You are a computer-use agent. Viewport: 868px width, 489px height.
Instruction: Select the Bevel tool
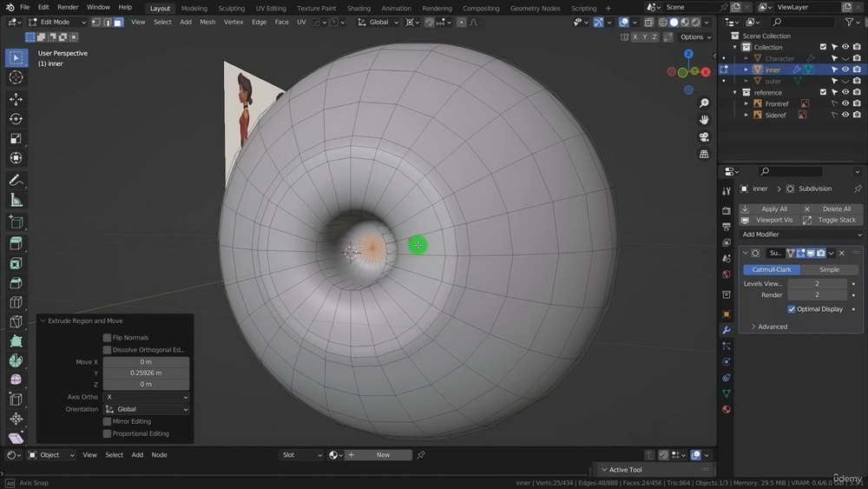(x=16, y=283)
